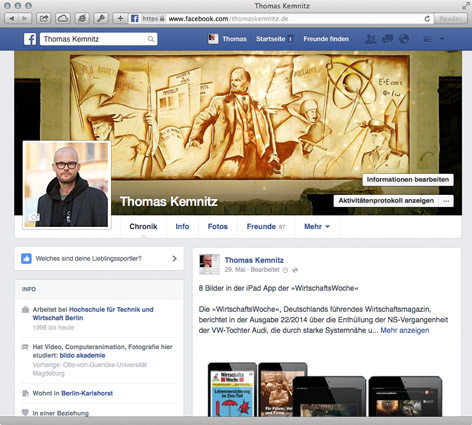The image size is (472, 425).
Task: Expand the Mehr dropdown tab
Action: (x=317, y=227)
